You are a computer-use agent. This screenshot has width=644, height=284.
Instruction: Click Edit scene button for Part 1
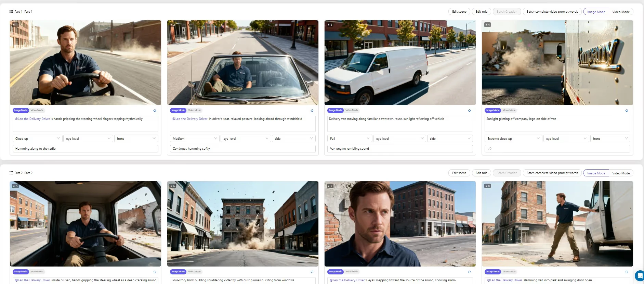click(459, 12)
